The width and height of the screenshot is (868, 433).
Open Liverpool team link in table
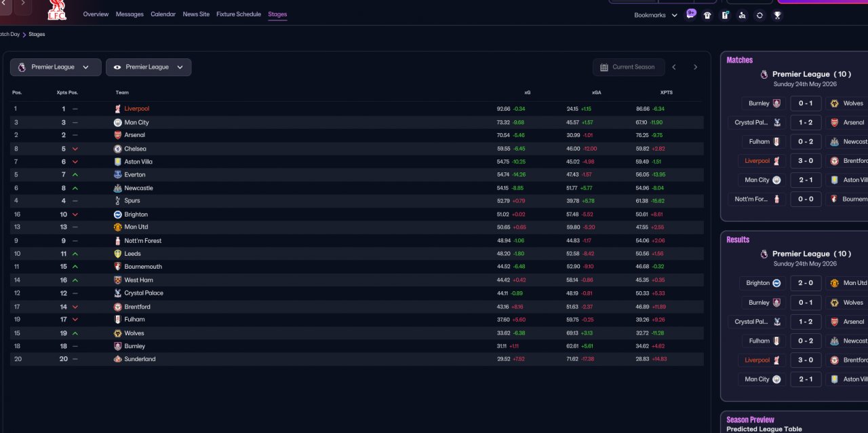(x=137, y=109)
